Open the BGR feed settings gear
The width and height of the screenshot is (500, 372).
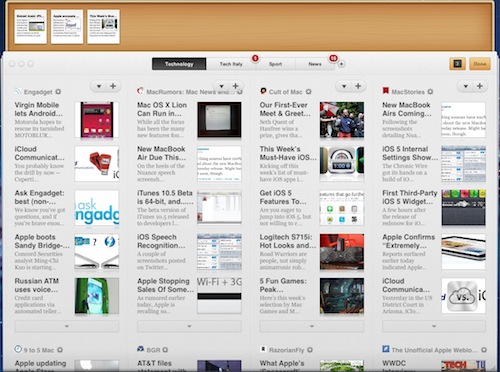[x=165, y=350]
